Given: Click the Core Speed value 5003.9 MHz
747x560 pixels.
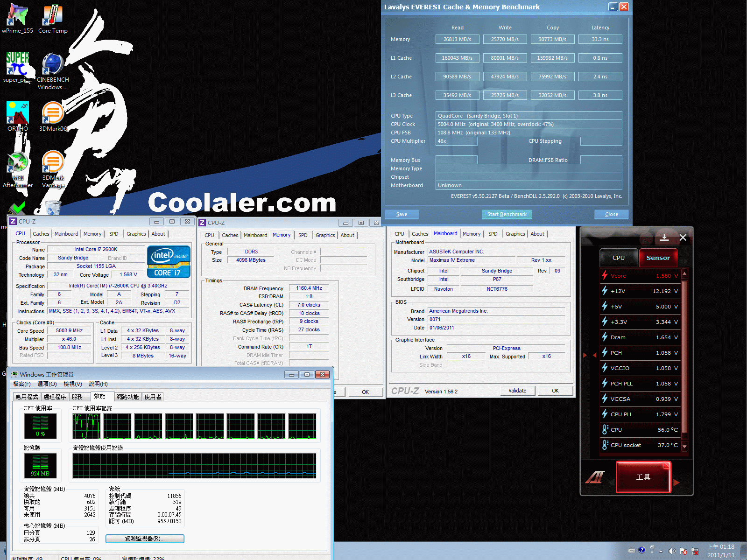Looking at the screenshot, I should tap(70, 330).
